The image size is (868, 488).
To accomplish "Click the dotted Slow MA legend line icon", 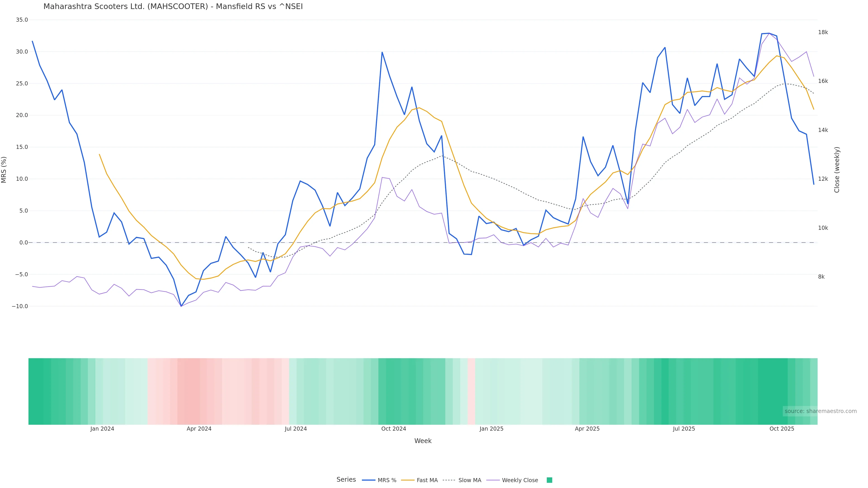I will (449, 480).
